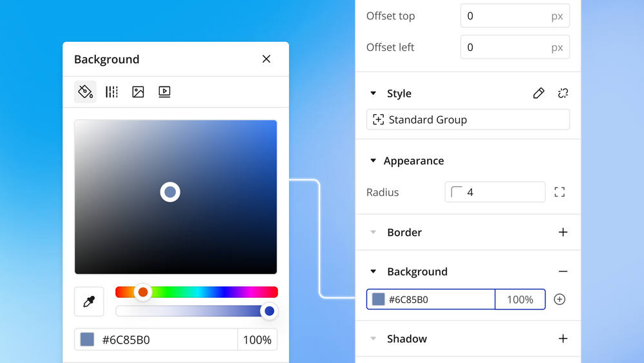Expand the Border section
The height and width of the screenshot is (363, 644).
[374, 232]
